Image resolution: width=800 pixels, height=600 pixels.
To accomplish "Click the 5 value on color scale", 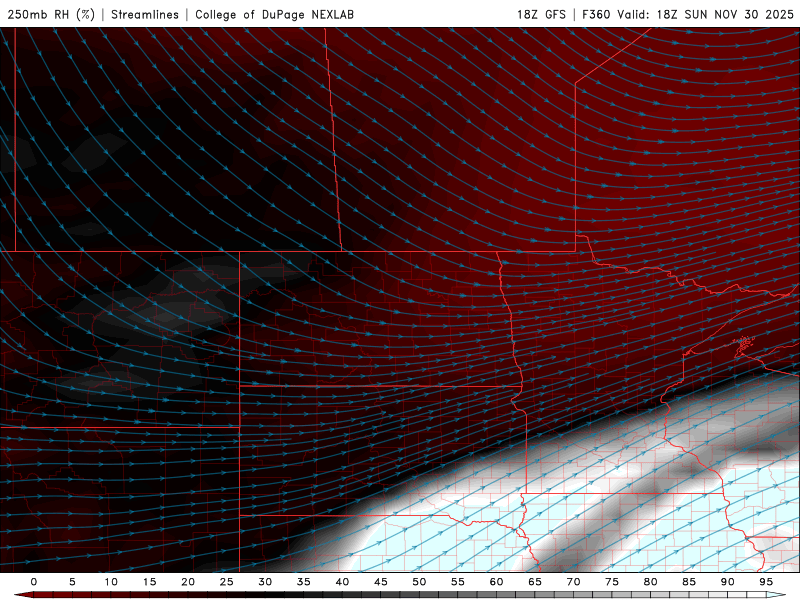I will (x=72, y=582).
